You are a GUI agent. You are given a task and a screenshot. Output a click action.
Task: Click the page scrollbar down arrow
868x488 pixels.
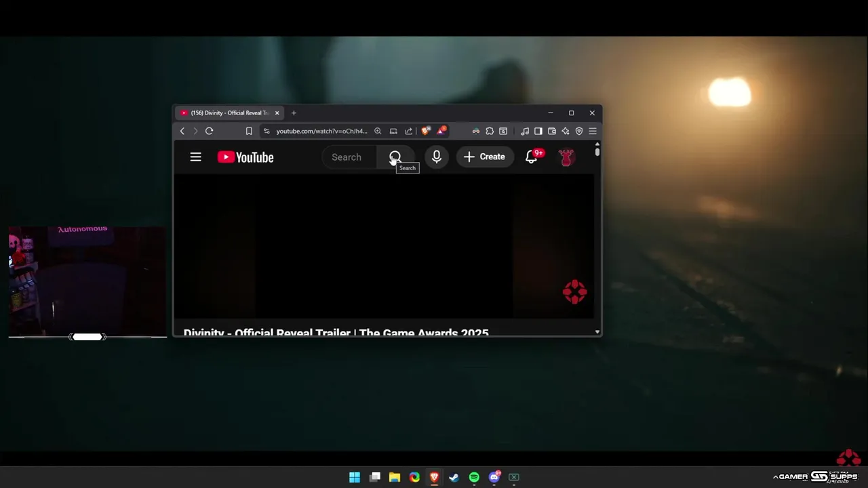[x=597, y=332]
